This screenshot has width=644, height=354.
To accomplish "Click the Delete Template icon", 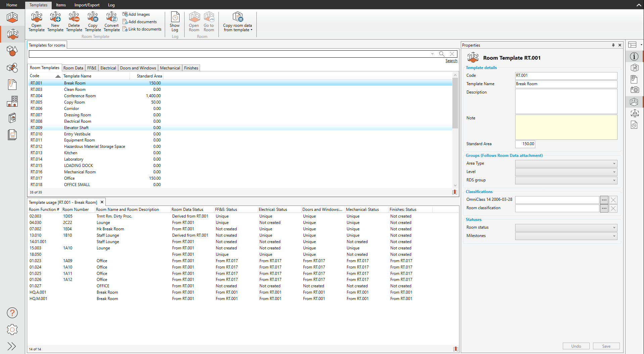I will 74,22.
